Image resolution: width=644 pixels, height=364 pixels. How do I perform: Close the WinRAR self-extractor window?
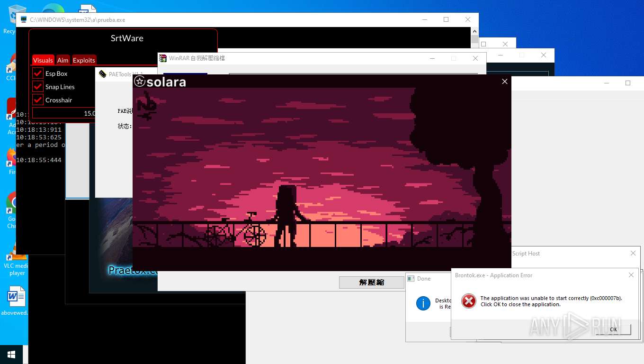[x=475, y=58]
